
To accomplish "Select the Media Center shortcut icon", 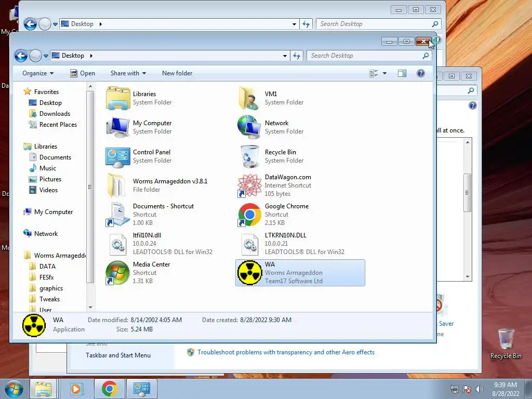I will pos(118,273).
